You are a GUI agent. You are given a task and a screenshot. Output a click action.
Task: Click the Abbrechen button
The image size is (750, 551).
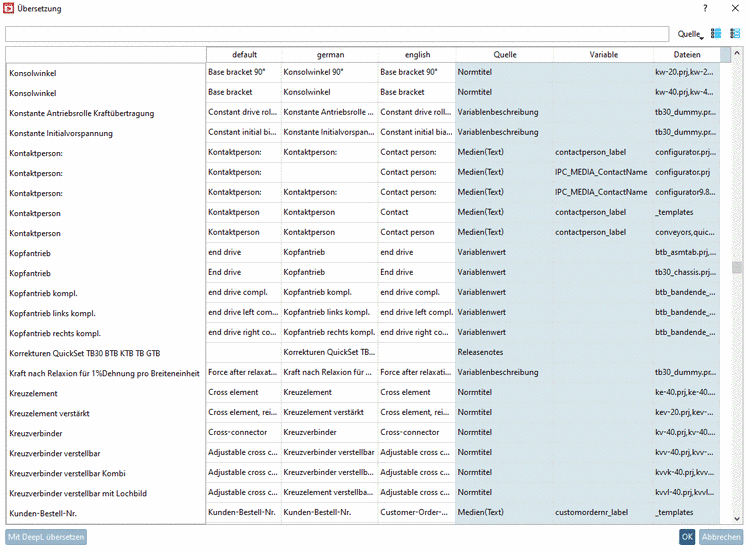tap(721, 537)
